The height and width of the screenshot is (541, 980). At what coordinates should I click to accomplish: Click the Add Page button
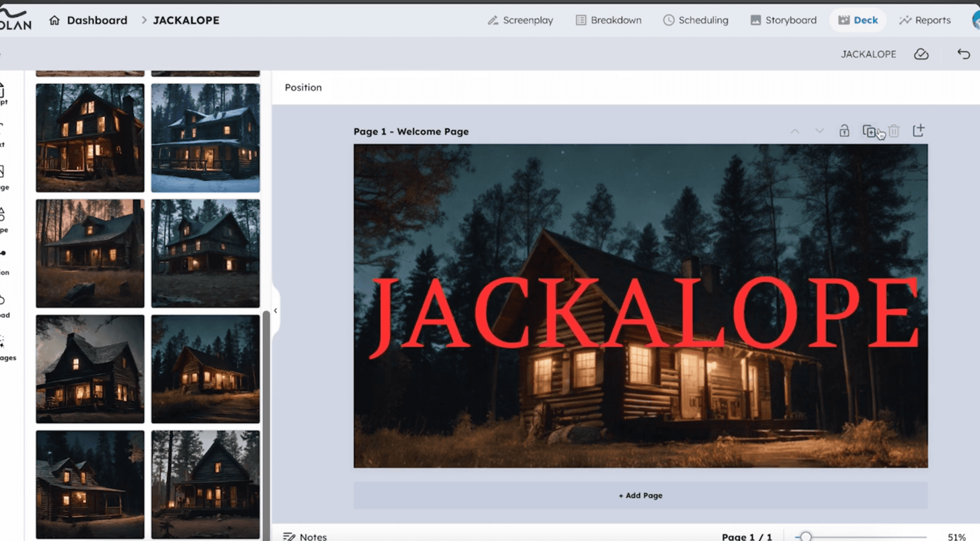click(x=639, y=495)
